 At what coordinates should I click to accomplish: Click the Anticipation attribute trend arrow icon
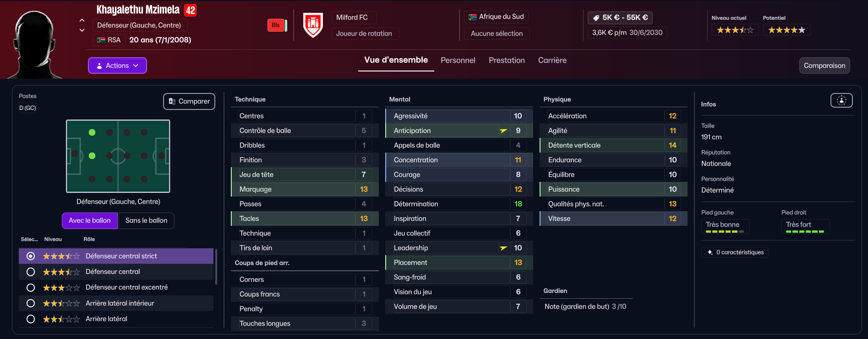(x=503, y=131)
